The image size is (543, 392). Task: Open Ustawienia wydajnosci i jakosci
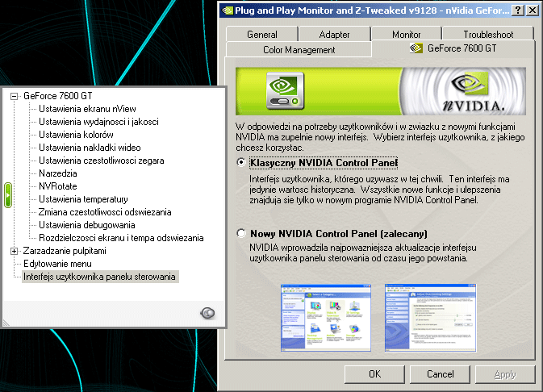98,122
